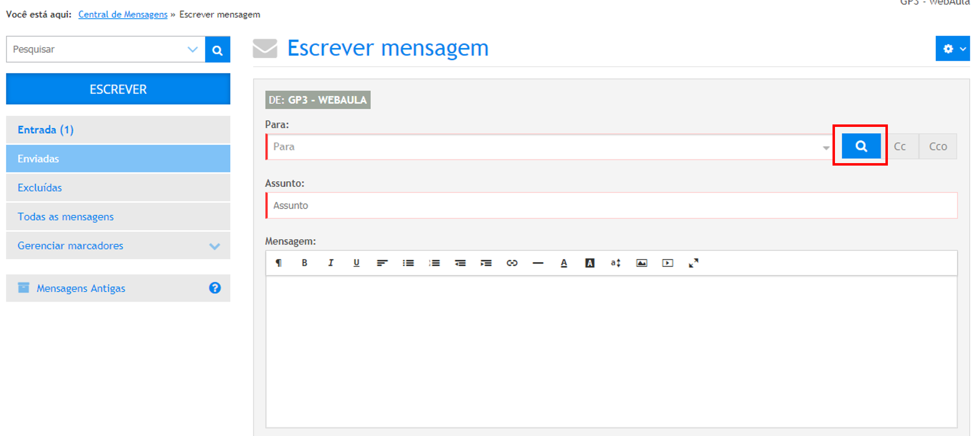Insert a video into the message
Screen dimensions: 980x436
point(667,263)
